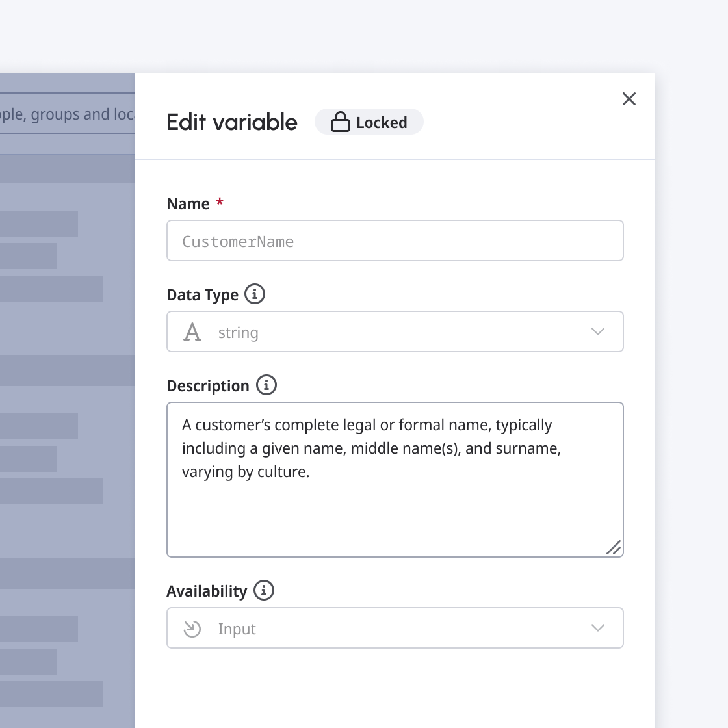Show Data Type info tooltip icon
Image resolution: width=728 pixels, height=728 pixels.
click(255, 294)
